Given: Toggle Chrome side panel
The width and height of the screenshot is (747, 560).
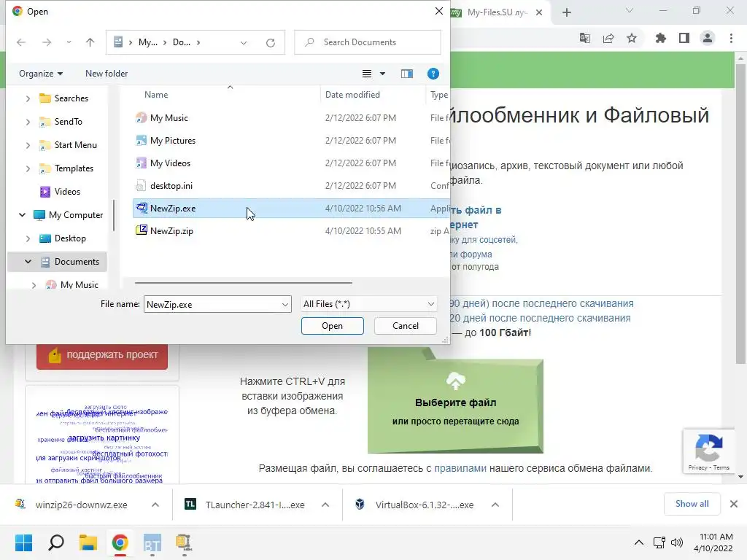Looking at the screenshot, I should (x=684, y=38).
